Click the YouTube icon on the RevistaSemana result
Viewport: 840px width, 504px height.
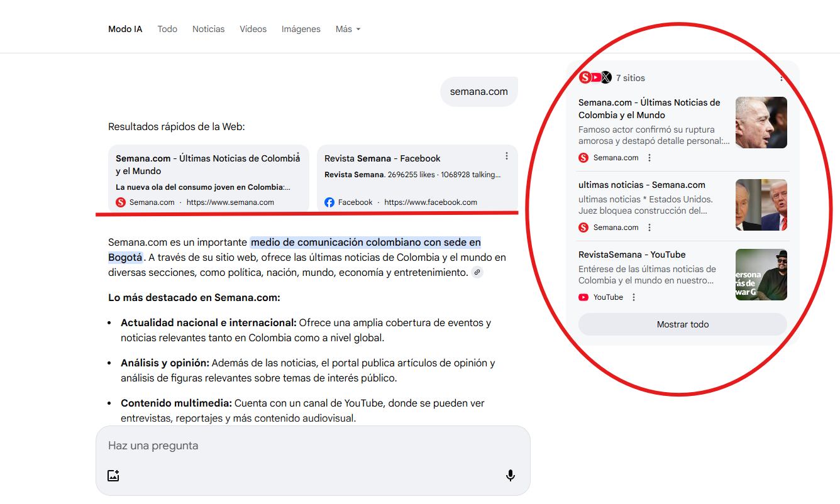[583, 297]
